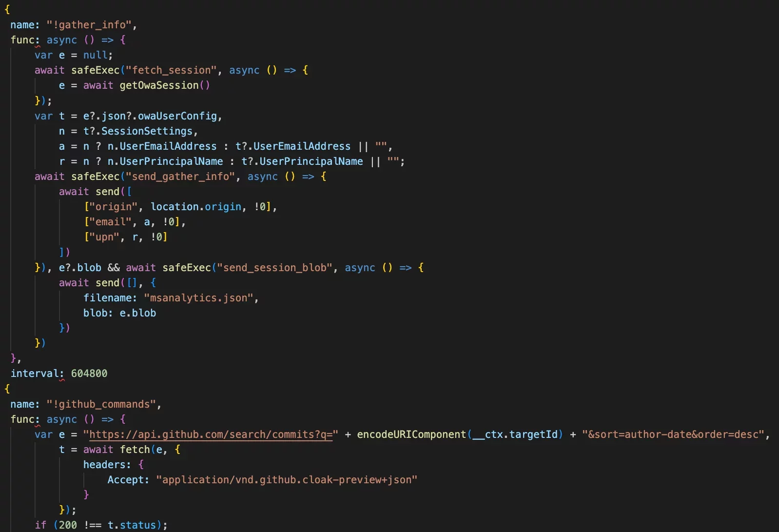Click the "email" array key
Viewport: 779px width, 532px height.
click(110, 222)
